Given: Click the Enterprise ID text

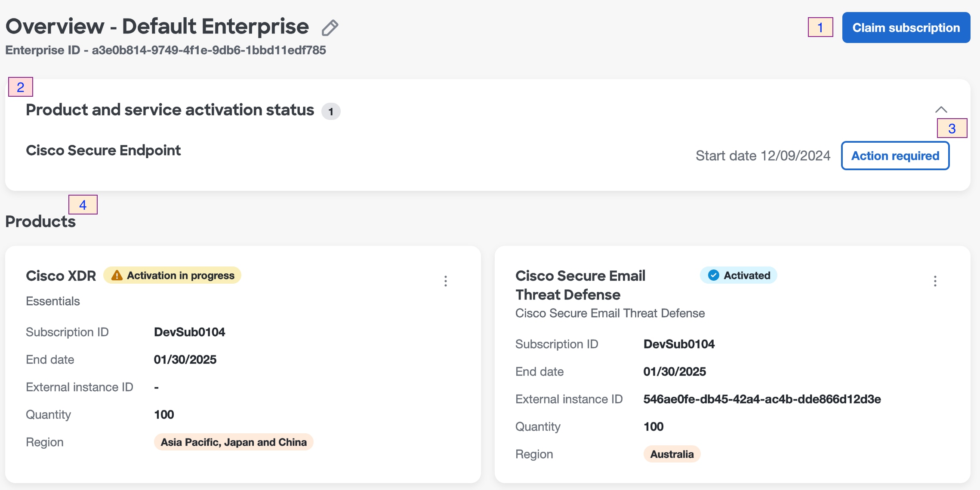Looking at the screenshot, I should [166, 50].
